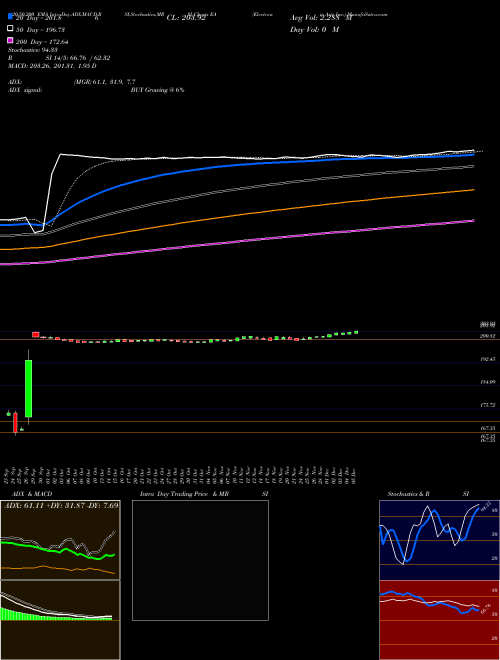
Task: Click the 192.45 price axis label
Action: click(488, 359)
